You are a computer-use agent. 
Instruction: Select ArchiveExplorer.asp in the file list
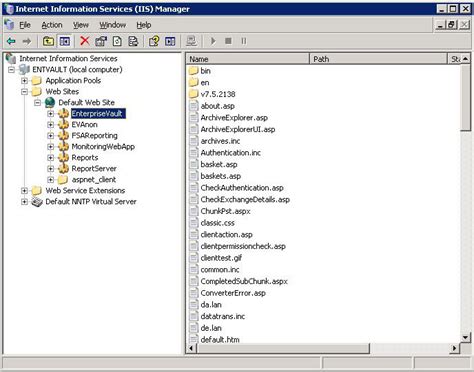click(234, 118)
